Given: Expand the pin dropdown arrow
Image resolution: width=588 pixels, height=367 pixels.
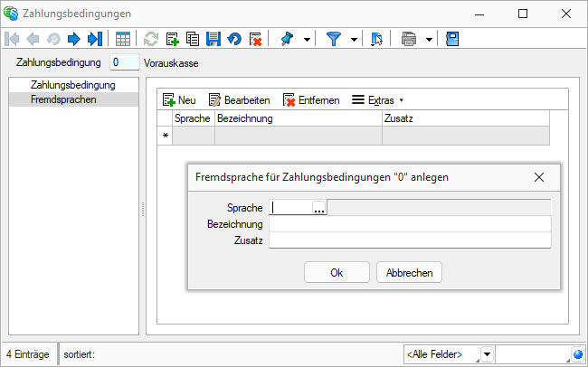Looking at the screenshot, I should [307, 40].
